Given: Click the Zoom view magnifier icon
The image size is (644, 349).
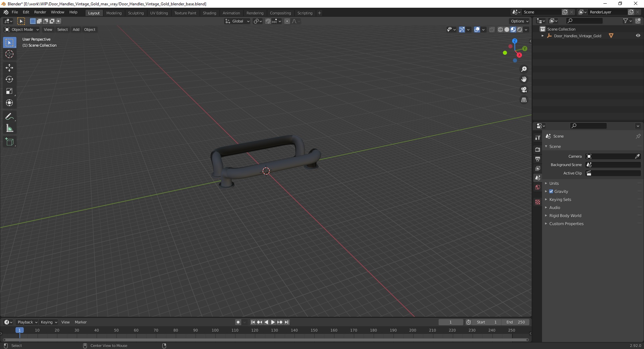Looking at the screenshot, I should 524,69.
